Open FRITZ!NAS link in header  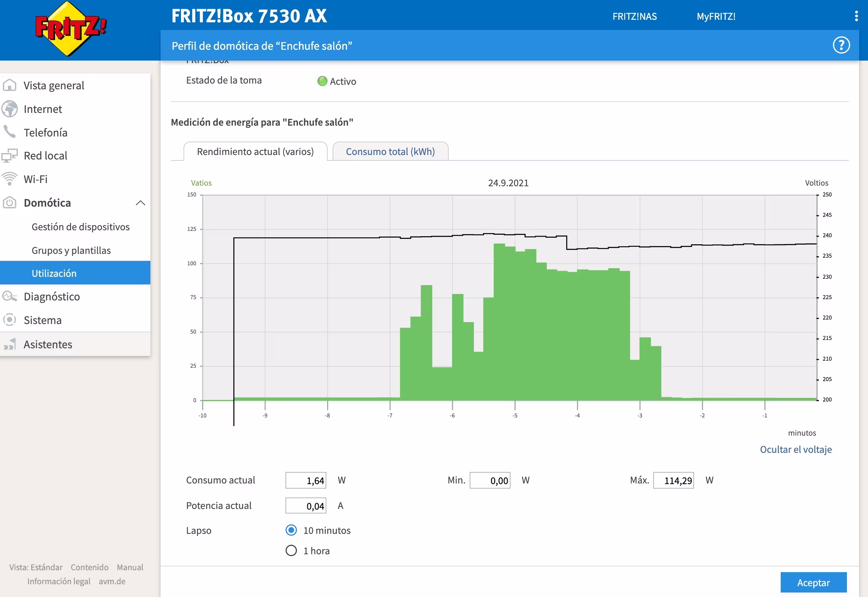[634, 17]
